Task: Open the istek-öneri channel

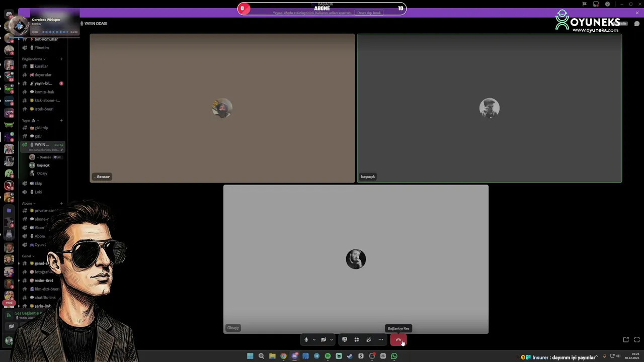Action: coord(42,109)
